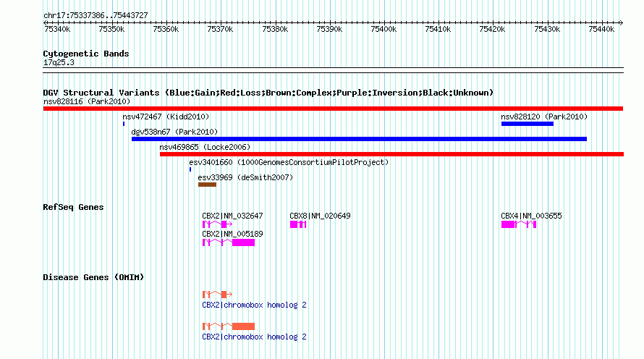This screenshot has height=359, width=644.
Task: Click the red nsv469865 loss bar
Action: coord(391,154)
